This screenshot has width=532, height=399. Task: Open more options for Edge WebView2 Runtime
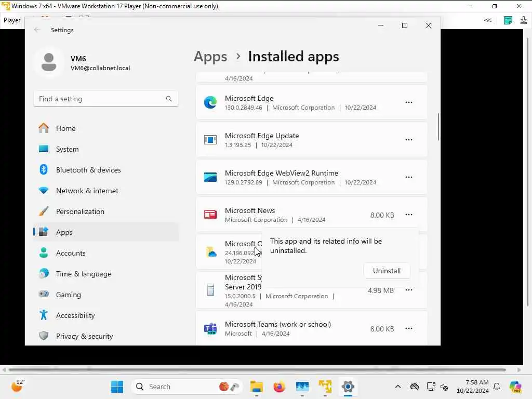(x=408, y=177)
